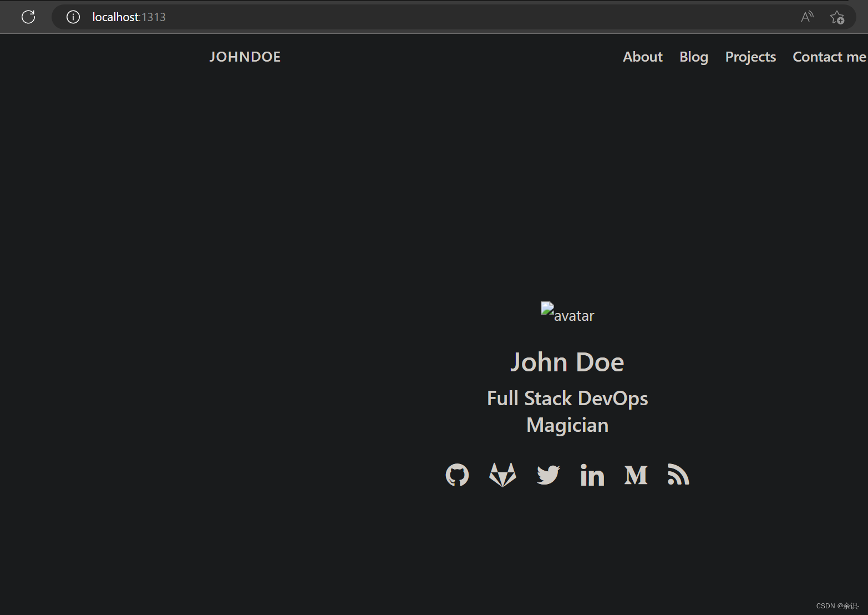Viewport: 868px width, 615px height.
Task: View site information icon in address bar
Action: pyautogui.click(x=73, y=17)
